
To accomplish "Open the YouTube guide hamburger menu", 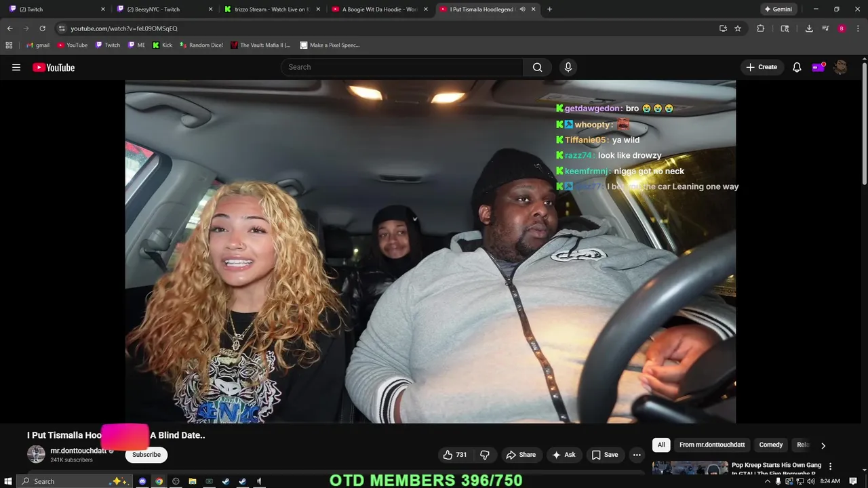I will [x=16, y=67].
